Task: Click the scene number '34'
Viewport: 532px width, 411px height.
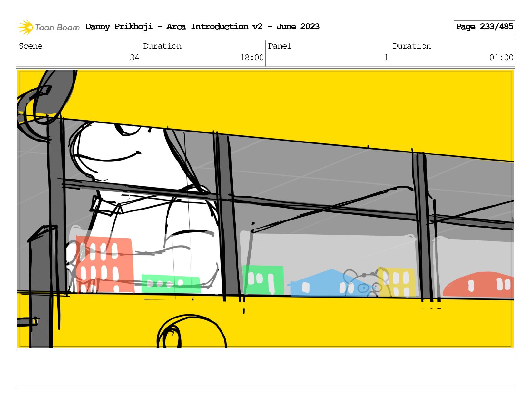Action: click(x=134, y=58)
